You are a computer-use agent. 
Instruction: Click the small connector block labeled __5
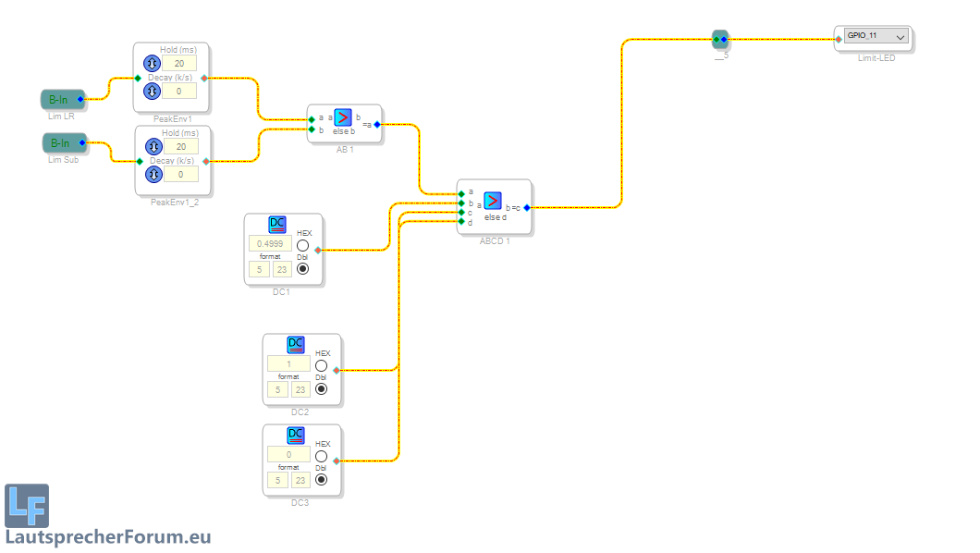tap(720, 39)
